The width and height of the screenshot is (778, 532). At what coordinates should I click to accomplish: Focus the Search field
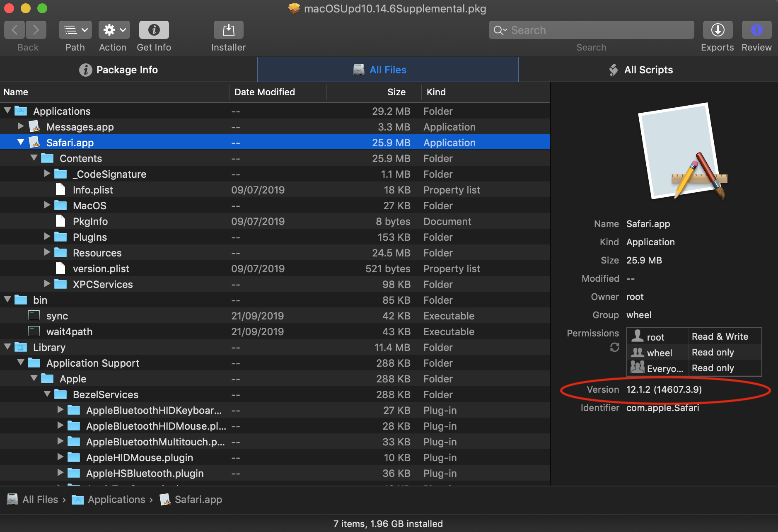pyautogui.click(x=591, y=30)
